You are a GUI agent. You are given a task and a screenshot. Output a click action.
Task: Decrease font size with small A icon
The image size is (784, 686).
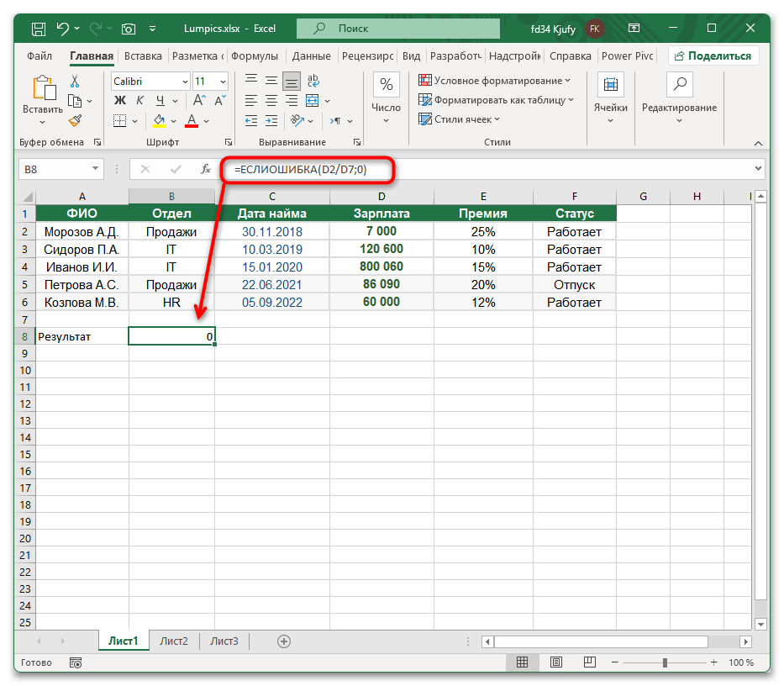tap(220, 101)
